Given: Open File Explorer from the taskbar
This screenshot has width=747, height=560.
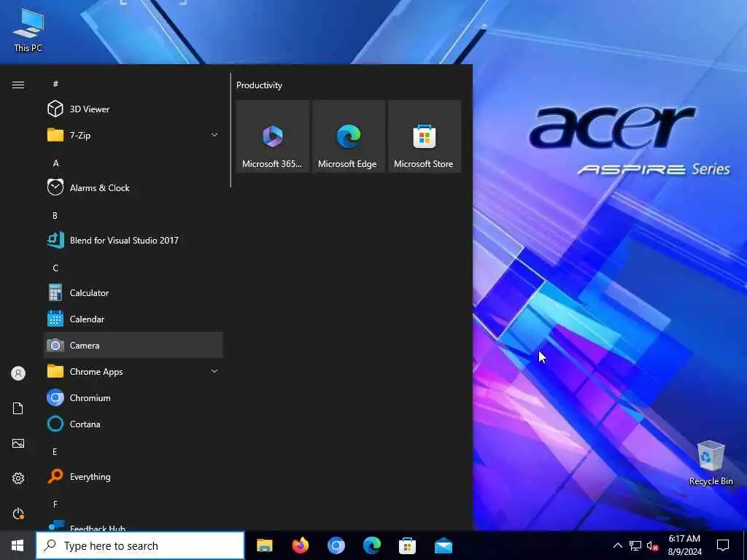Looking at the screenshot, I should (x=264, y=545).
